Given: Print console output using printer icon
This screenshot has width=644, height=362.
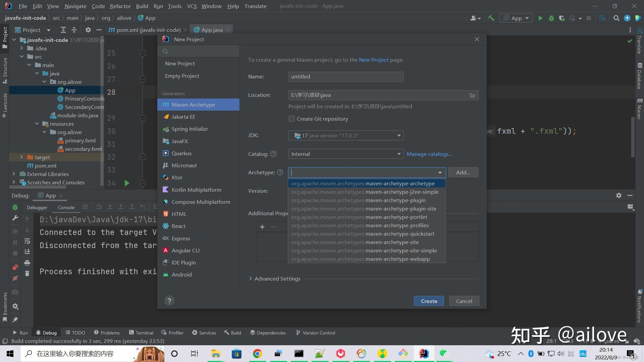Looking at the screenshot, I should click(x=27, y=263).
